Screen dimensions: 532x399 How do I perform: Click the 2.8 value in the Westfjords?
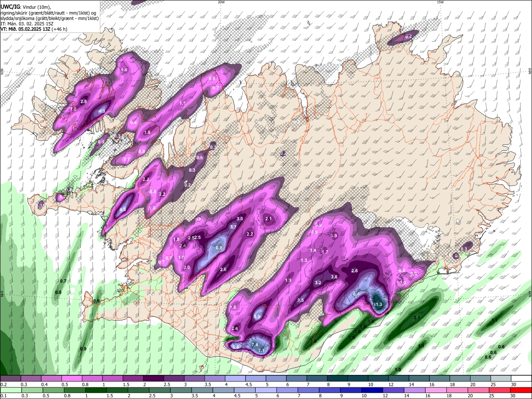tap(84, 101)
